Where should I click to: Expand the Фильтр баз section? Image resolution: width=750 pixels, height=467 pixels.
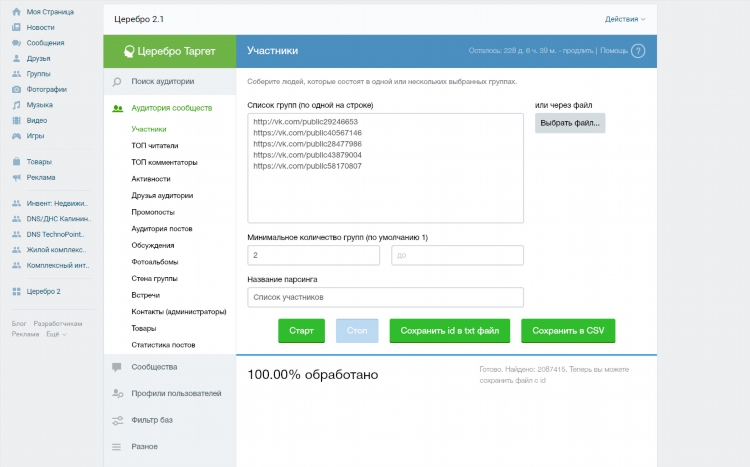click(170, 420)
